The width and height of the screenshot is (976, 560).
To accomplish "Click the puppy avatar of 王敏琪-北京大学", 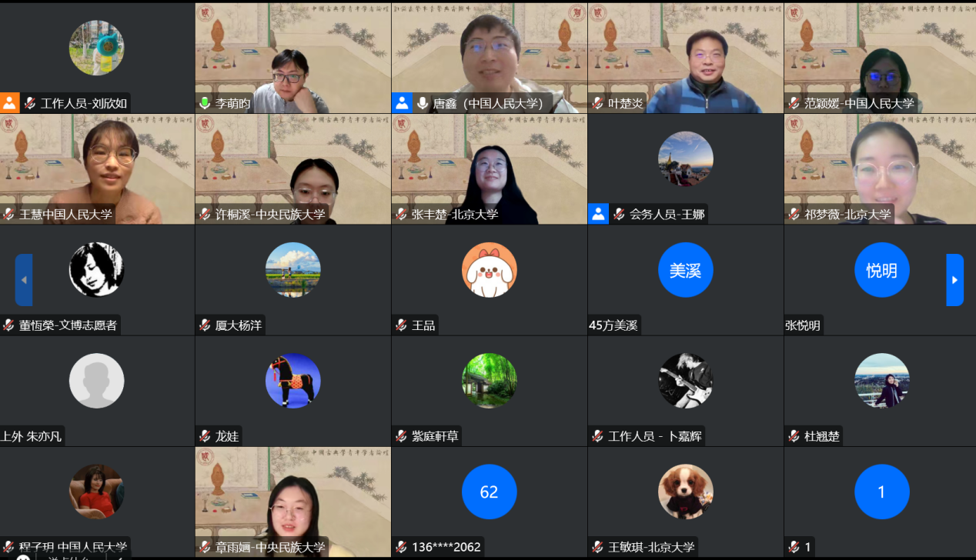I will [x=685, y=492].
